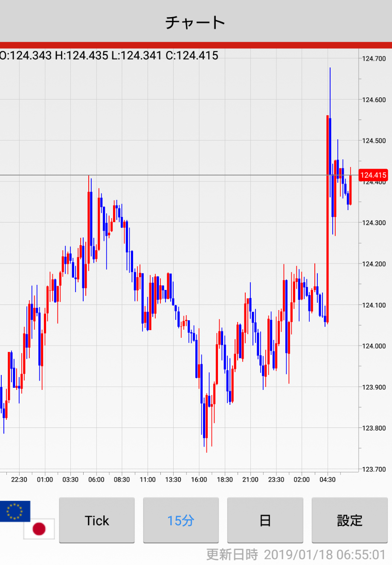Tap the 124.700 price axis label

pyautogui.click(x=374, y=59)
